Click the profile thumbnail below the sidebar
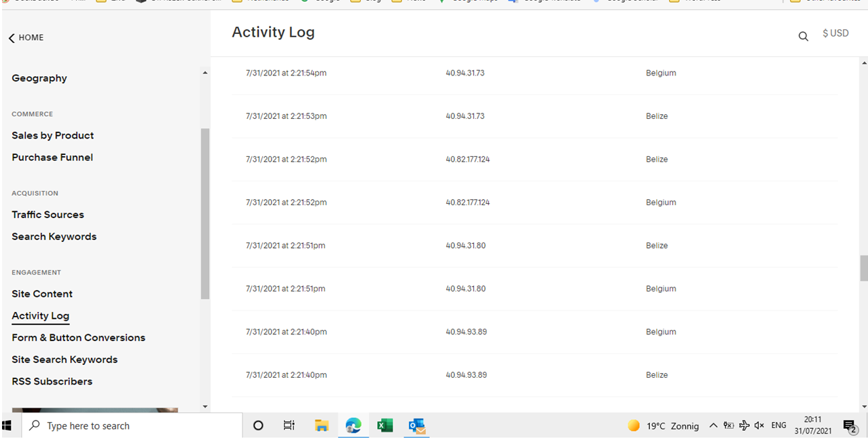Image resolution: width=868 pixels, height=441 pixels. pos(95,409)
